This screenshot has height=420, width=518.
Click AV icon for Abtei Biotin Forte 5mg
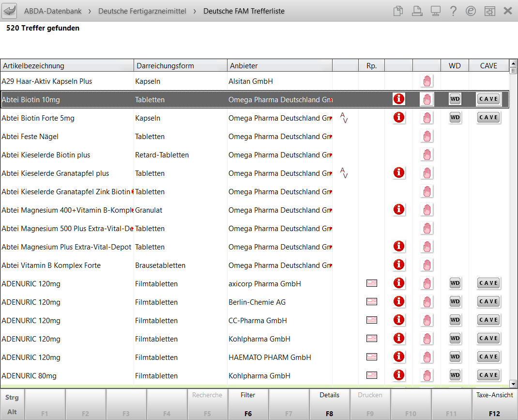pyautogui.click(x=344, y=118)
